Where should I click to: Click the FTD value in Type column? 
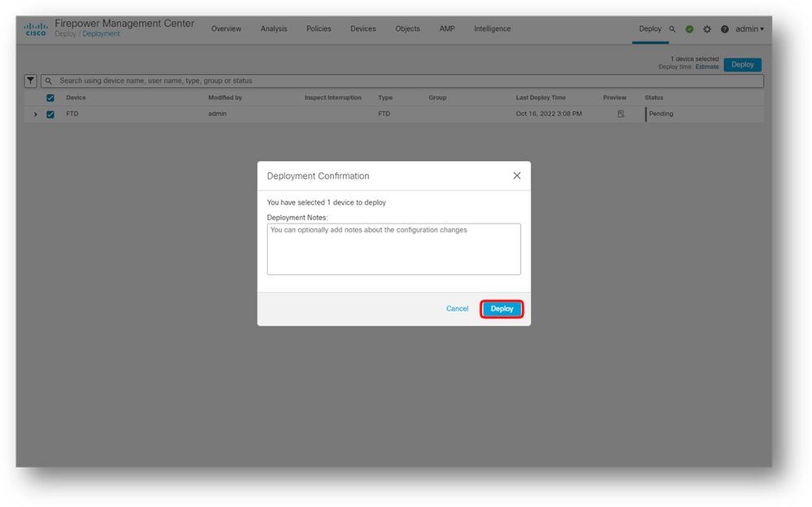[384, 114]
